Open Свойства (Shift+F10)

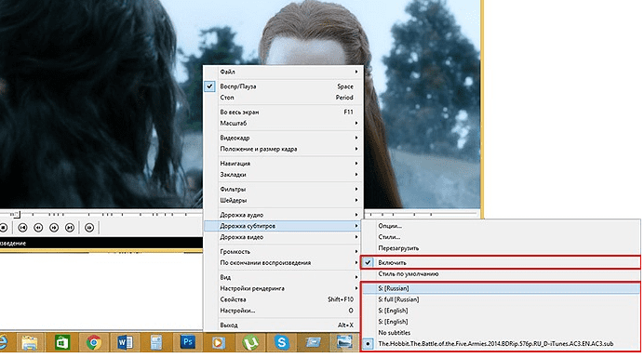[x=283, y=299]
